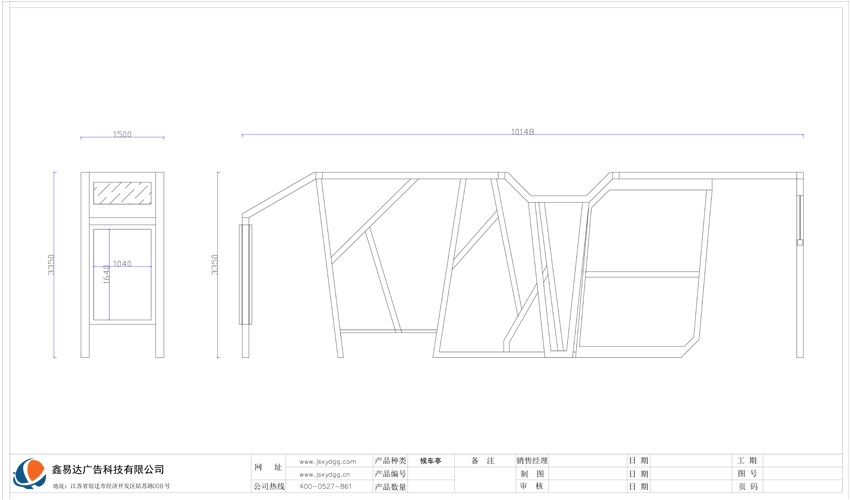Screen dimensions: 850x500
Task: Select the hatched sign panel in side view
Action: click(x=122, y=194)
